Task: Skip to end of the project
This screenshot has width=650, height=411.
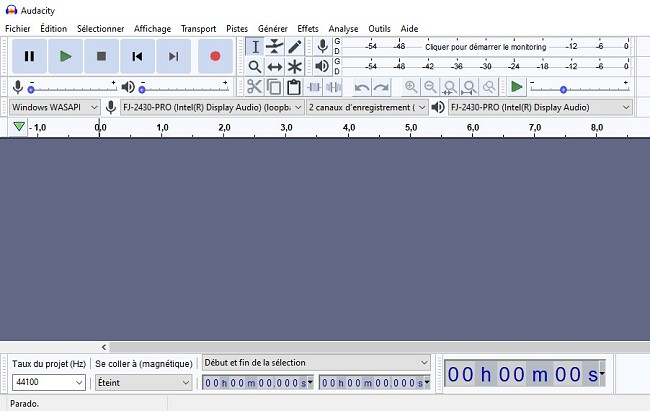Action: pos(173,56)
